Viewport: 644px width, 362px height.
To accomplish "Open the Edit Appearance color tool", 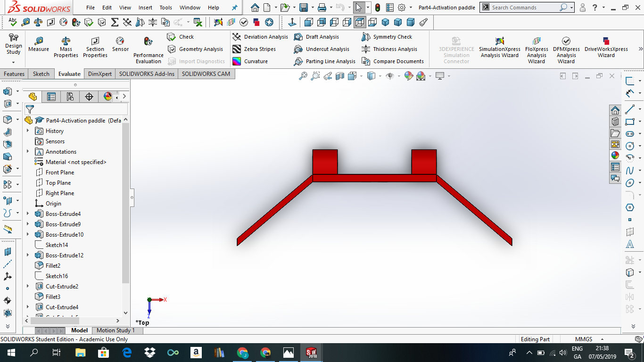I will (409, 76).
